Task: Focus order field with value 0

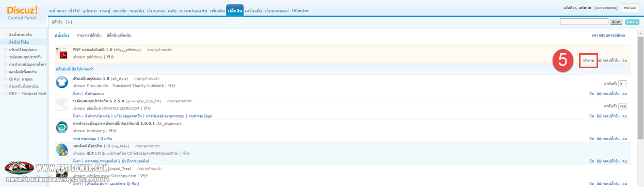Action: coord(622,83)
